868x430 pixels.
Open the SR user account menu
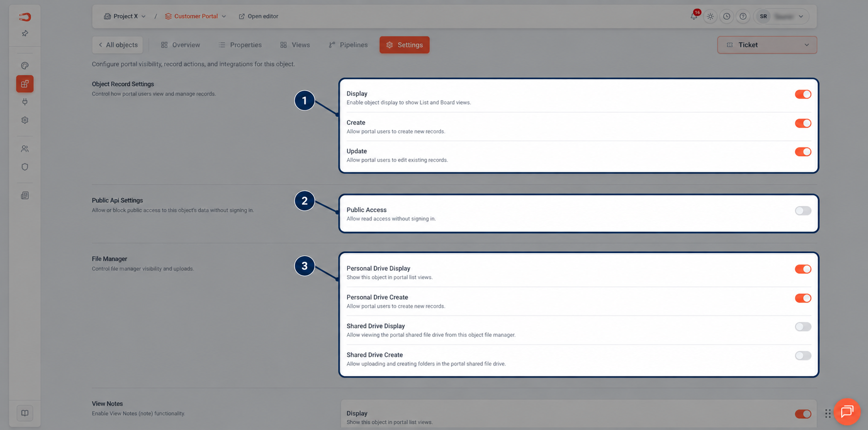tap(782, 16)
